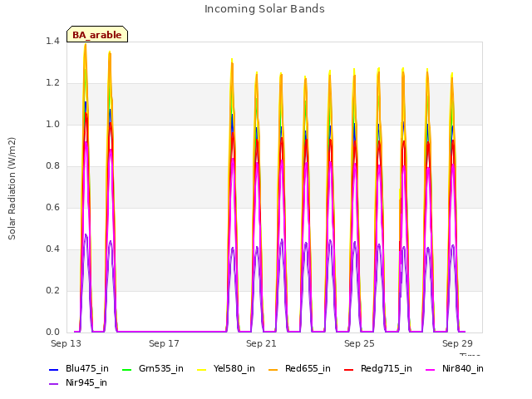This screenshot has height=399, width=532.
Task: Click the BA_arable label box
Action: point(97,34)
